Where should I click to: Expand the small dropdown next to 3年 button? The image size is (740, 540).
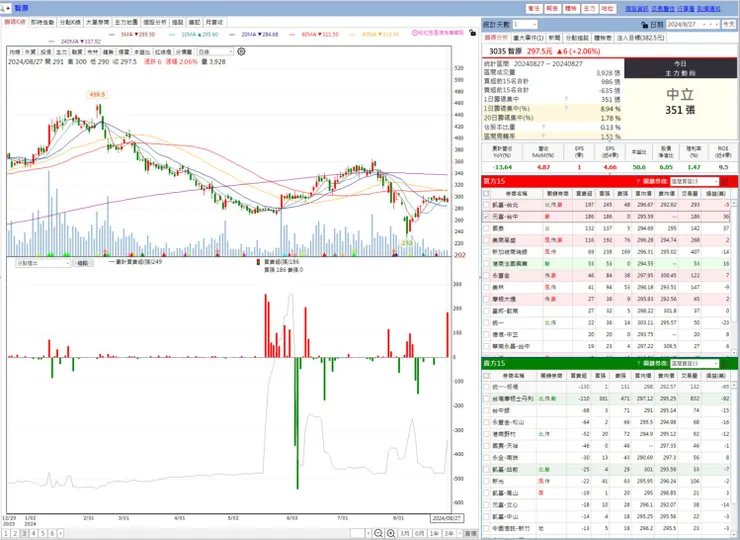pos(460,533)
